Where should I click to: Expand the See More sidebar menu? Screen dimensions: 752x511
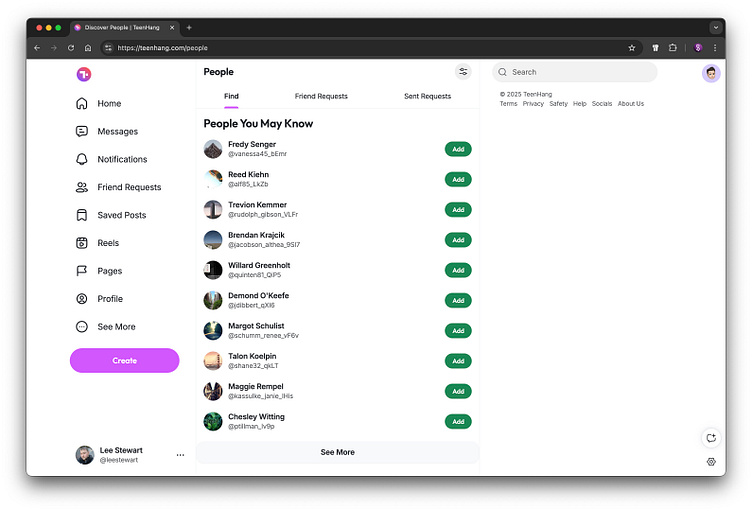82,327
